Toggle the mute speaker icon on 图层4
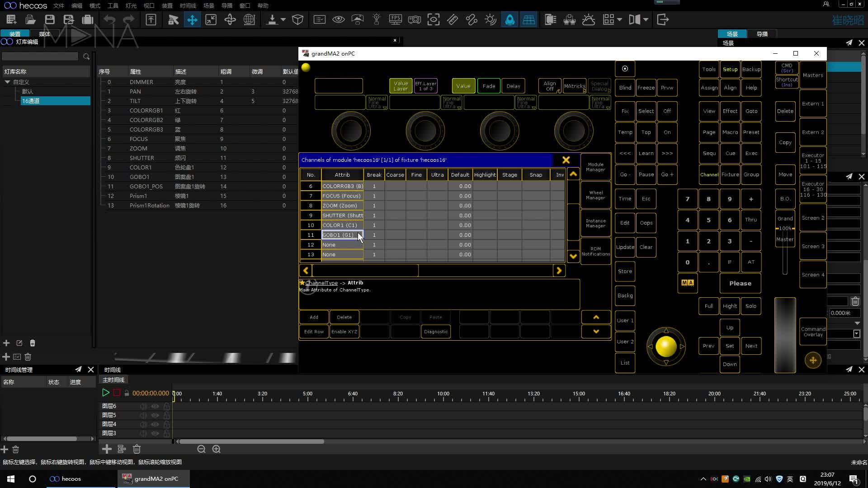868x488 pixels. [x=143, y=424]
